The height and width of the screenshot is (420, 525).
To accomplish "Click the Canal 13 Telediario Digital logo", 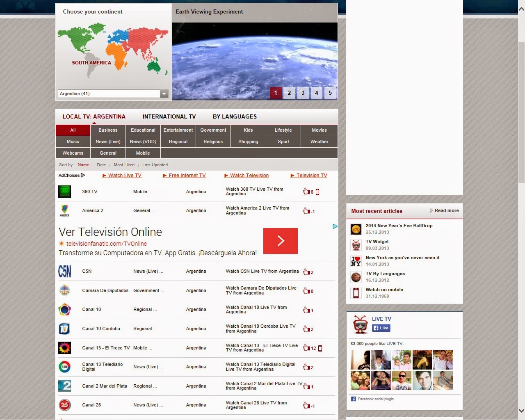I will click(64, 367).
